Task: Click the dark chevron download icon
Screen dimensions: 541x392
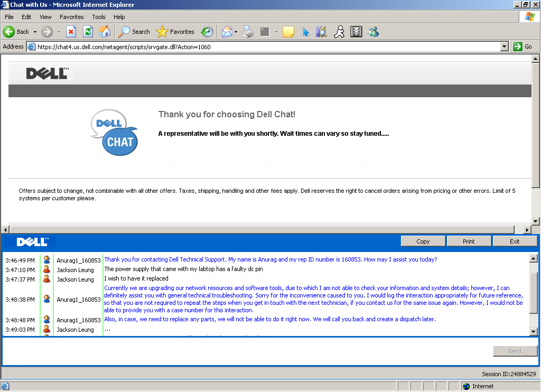Action: (356, 32)
